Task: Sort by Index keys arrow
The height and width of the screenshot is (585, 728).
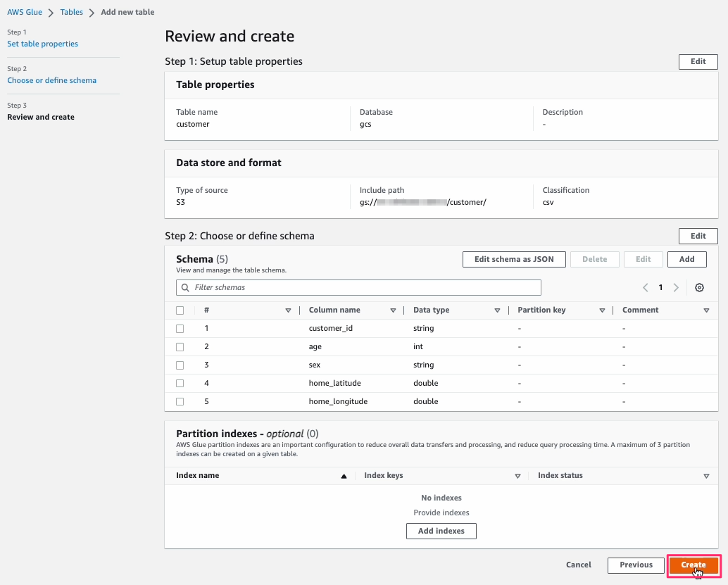Action: [x=517, y=476]
